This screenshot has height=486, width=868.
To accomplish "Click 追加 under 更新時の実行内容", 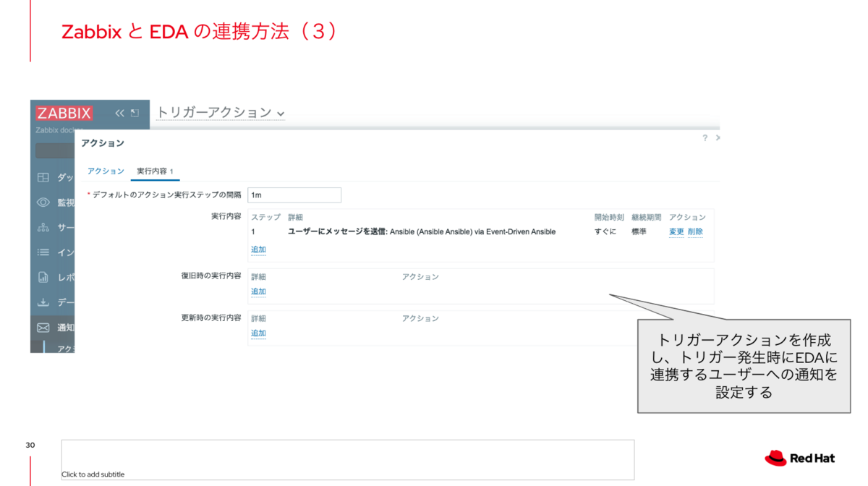I will point(258,333).
